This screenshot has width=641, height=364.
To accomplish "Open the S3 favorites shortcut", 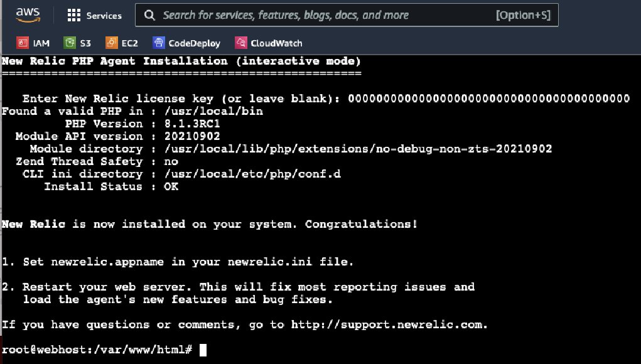I will pyautogui.click(x=77, y=43).
